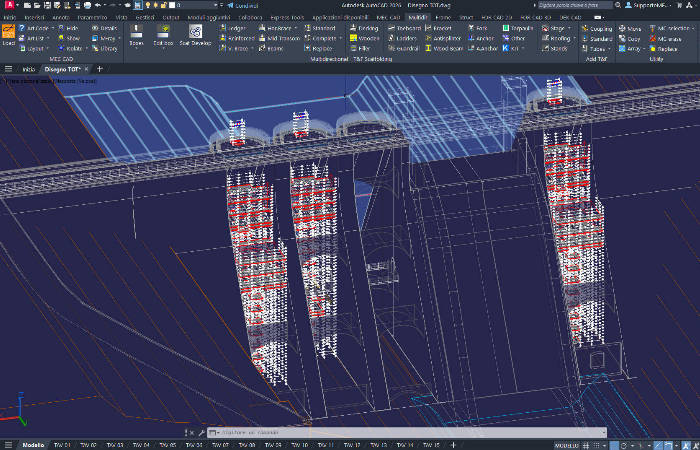
Task: Click the Save icon in quick access toolbar
Action: tap(47, 5)
